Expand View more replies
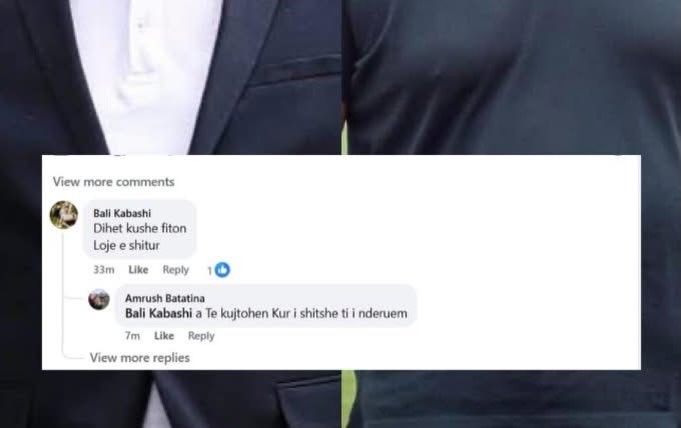Image resolution: width=681 pixels, height=428 pixels. 139,358
